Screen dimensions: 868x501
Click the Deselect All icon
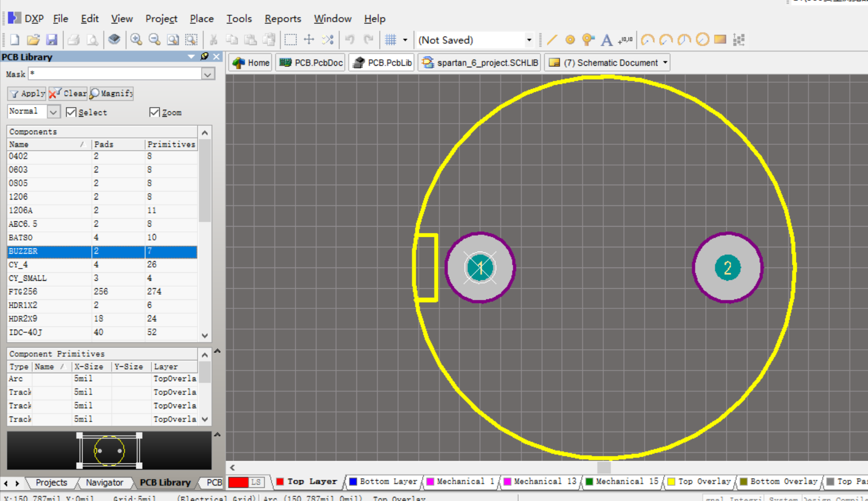pyautogui.click(x=328, y=40)
